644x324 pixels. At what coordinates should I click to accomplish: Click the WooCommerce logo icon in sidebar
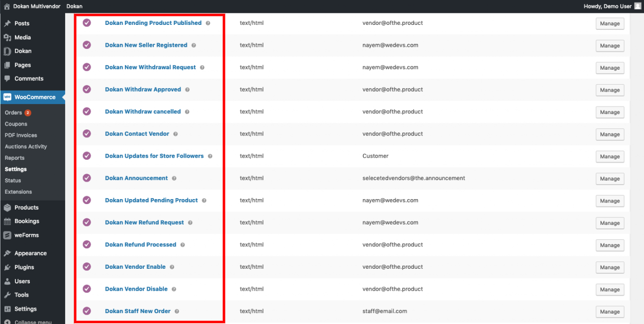7,97
